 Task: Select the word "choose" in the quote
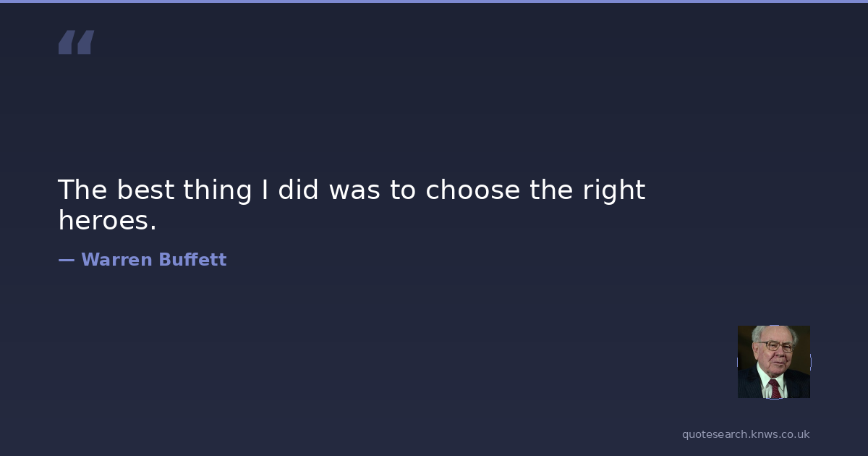472,190
